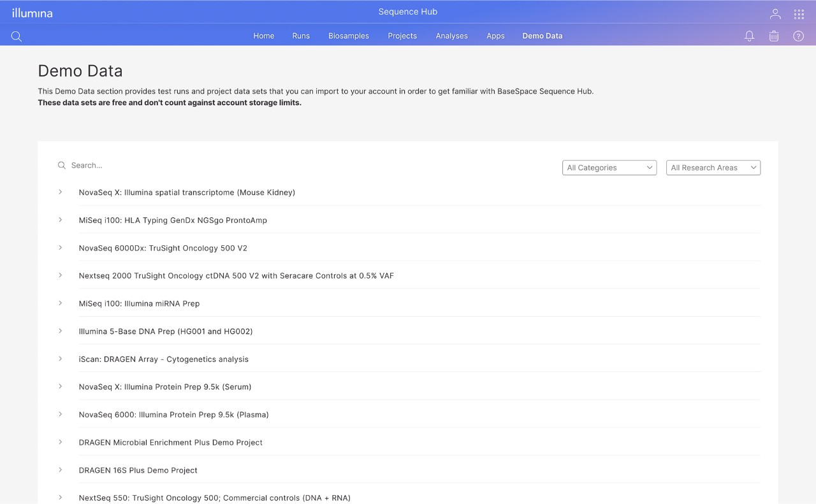Open the trash bin icon
Image resolution: width=816 pixels, height=504 pixels.
774,36
